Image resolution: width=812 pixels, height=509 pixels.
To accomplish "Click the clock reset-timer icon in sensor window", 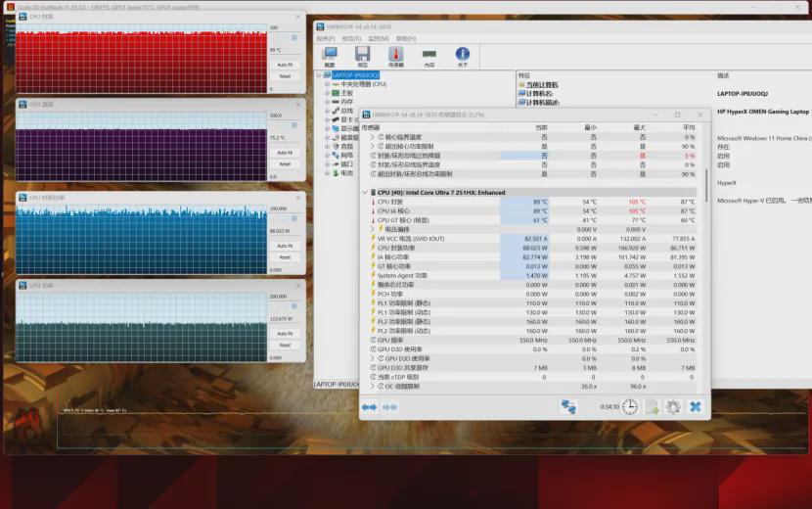I will pyautogui.click(x=630, y=407).
